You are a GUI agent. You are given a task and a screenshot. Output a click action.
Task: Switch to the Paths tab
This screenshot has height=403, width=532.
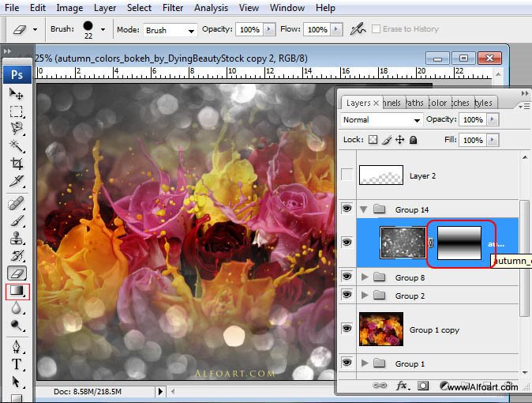pyautogui.click(x=415, y=103)
